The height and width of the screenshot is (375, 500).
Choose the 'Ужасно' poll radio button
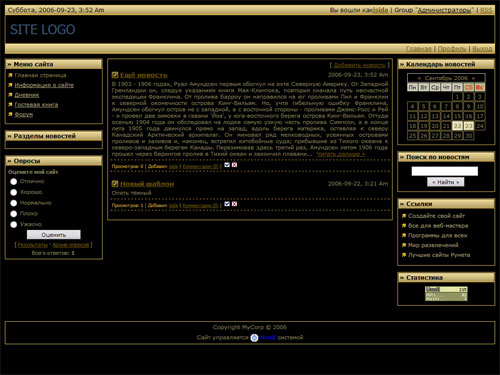(14, 224)
